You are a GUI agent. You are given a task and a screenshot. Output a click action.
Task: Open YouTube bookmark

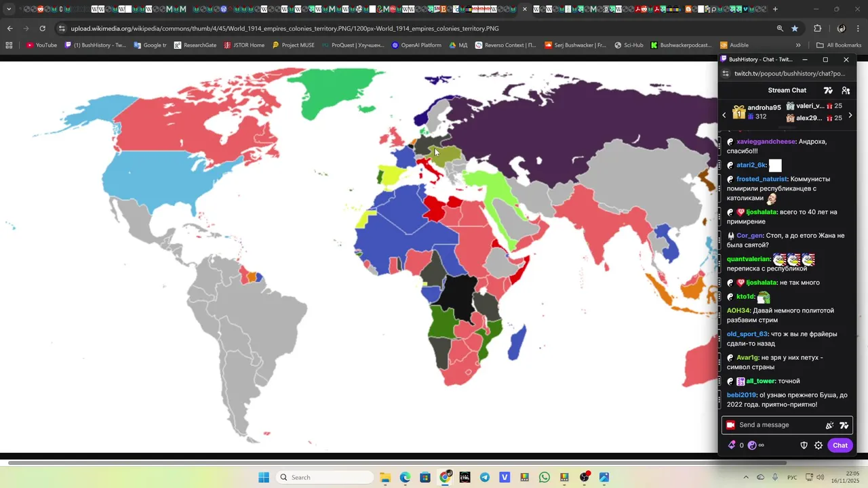tap(41, 45)
